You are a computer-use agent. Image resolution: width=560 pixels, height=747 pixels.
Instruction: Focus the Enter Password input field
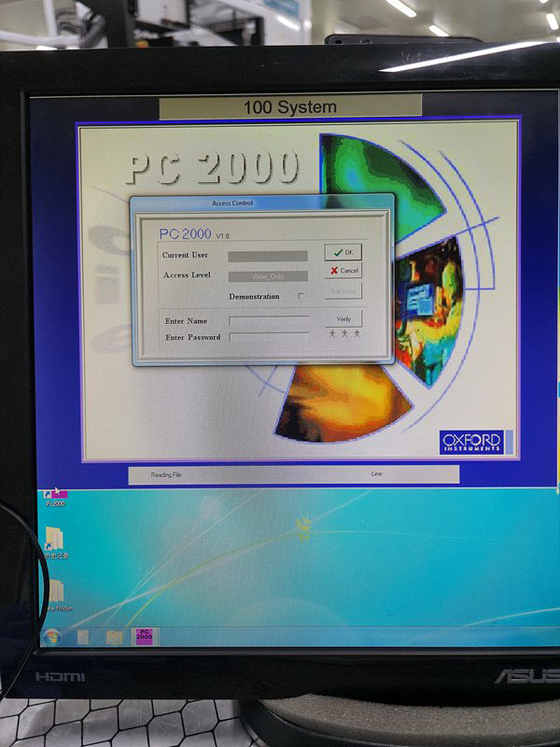(269, 337)
